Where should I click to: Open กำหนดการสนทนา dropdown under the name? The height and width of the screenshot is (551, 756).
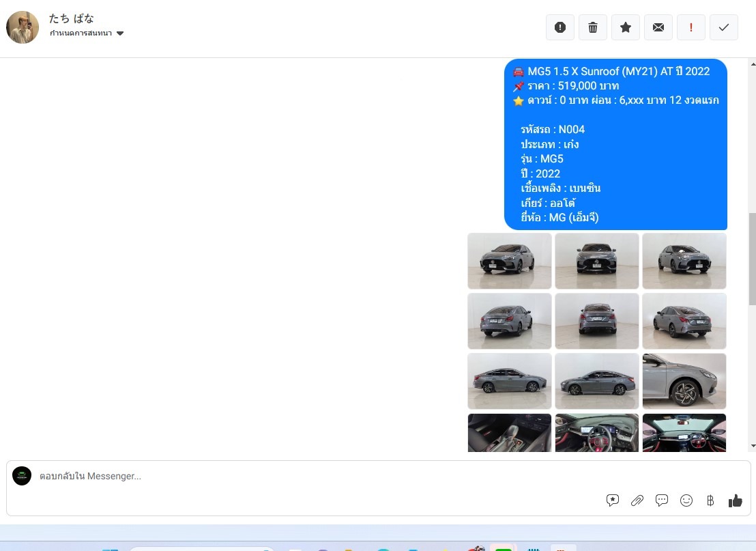point(87,33)
